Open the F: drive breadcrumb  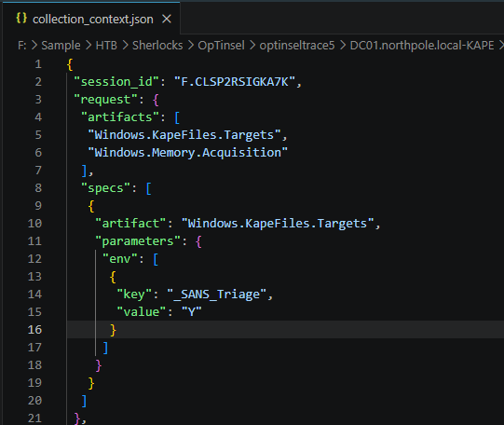click(22, 46)
